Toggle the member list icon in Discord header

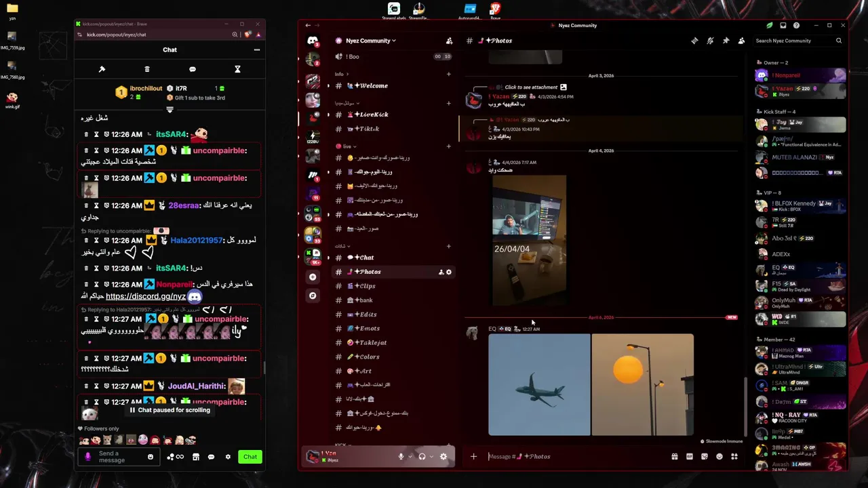click(x=741, y=41)
